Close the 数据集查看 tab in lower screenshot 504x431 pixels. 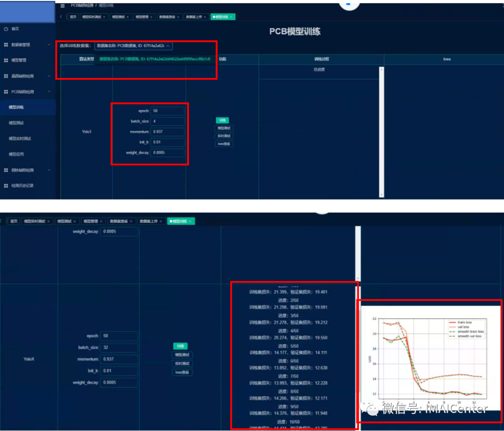click(x=131, y=221)
